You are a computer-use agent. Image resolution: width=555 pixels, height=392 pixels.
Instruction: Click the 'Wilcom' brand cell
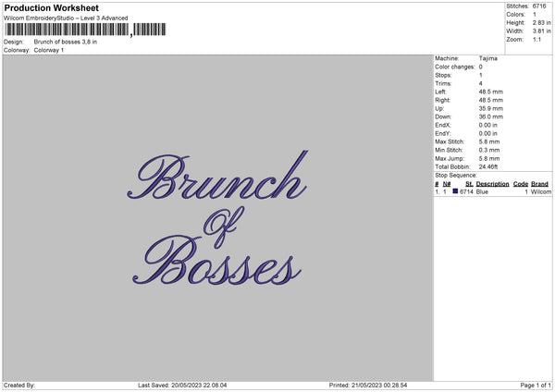click(x=541, y=191)
